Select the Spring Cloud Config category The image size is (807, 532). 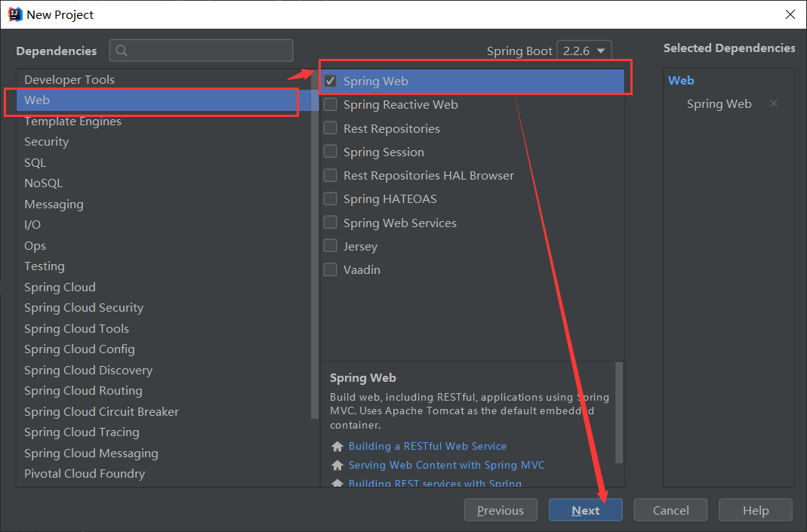click(x=79, y=349)
